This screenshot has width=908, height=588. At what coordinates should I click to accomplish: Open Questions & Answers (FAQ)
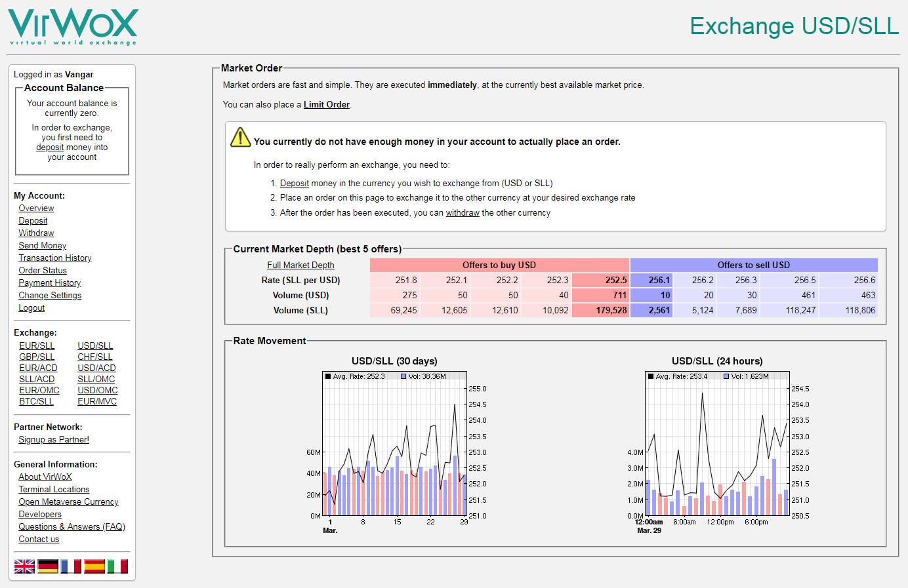[x=72, y=527]
